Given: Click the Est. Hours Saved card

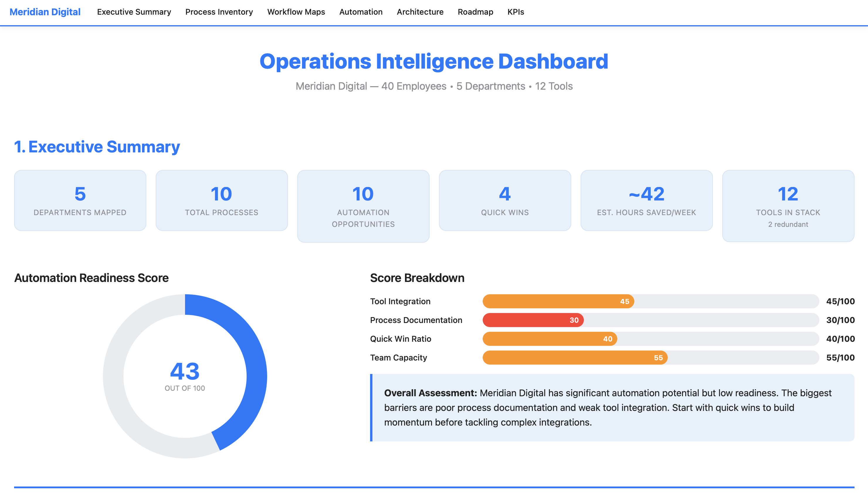Looking at the screenshot, I should pos(646,200).
